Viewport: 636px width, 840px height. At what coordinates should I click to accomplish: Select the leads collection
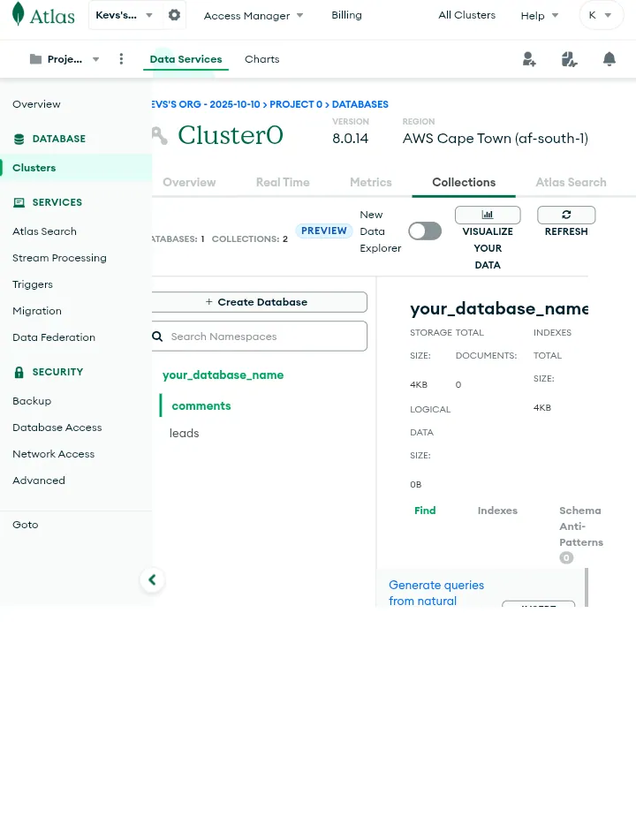click(184, 433)
